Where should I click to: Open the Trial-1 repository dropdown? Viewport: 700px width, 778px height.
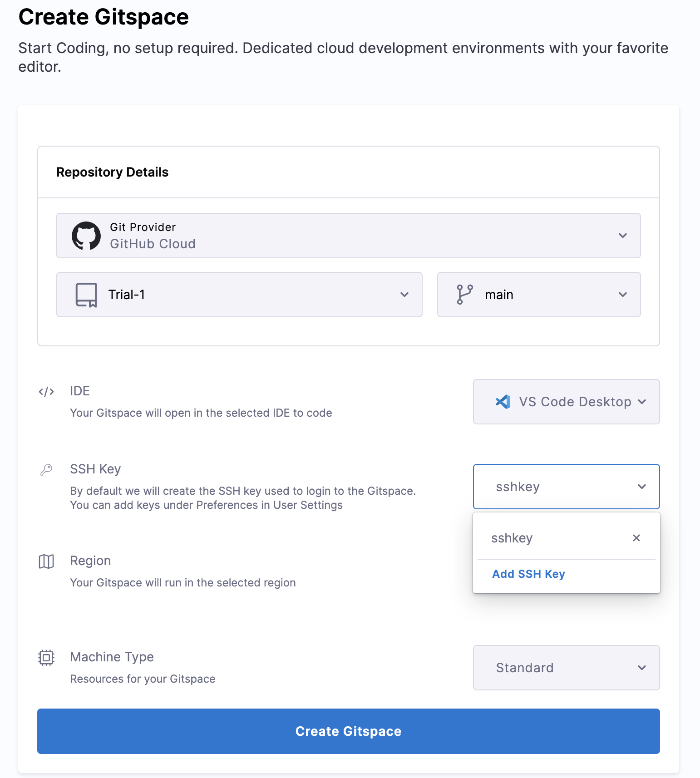pyautogui.click(x=404, y=295)
